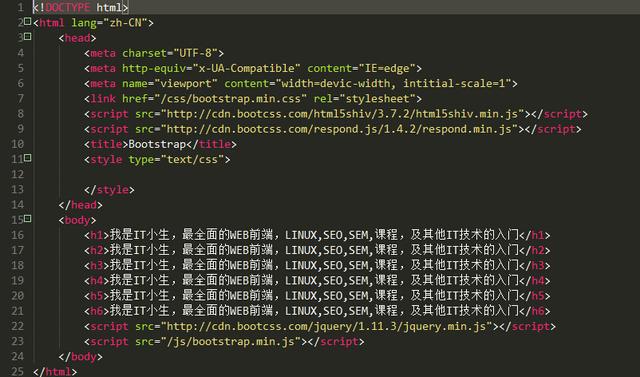
Task: Click the html5shiv.min.js script URL
Action: pyautogui.click(x=342, y=113)
